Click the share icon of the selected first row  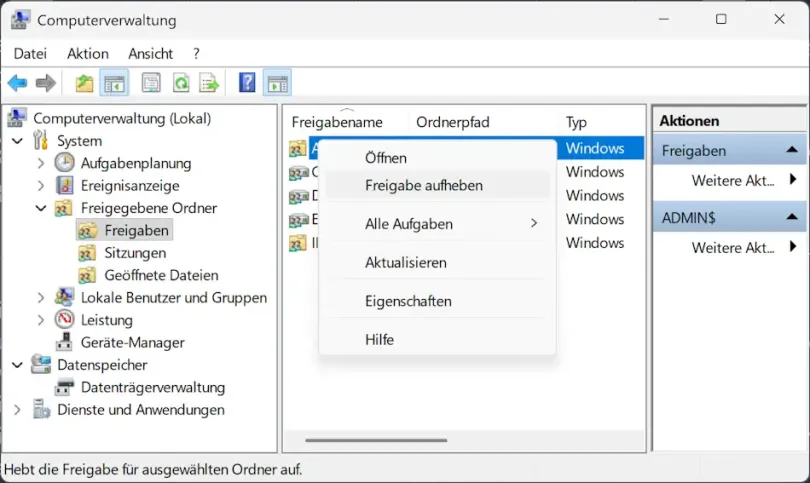pyautogui.click(x=298, y=149)
